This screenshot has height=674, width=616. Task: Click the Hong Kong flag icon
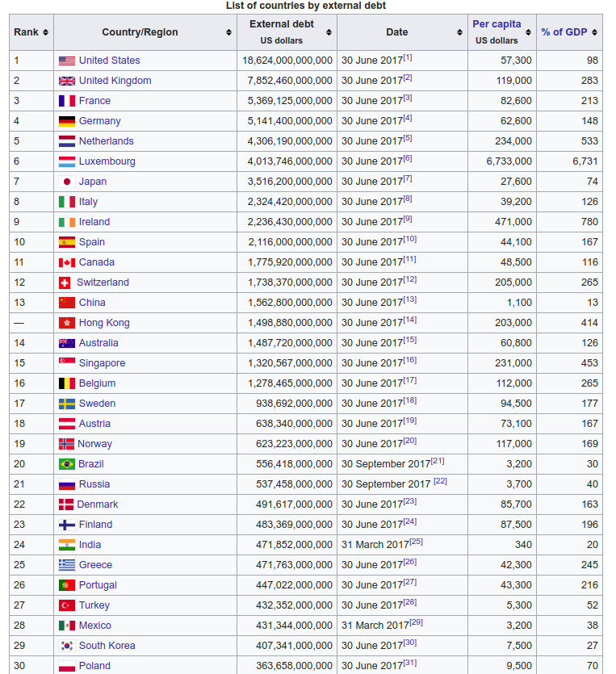[67, 323]
